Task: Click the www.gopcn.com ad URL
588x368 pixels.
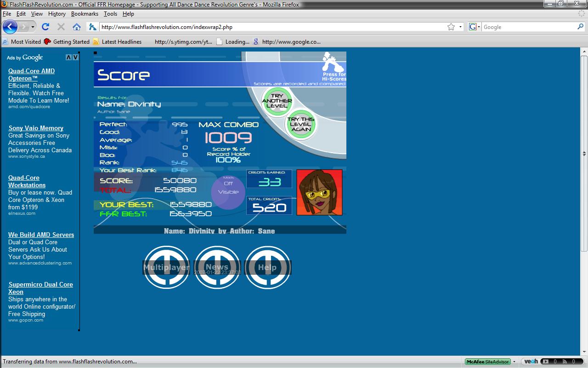Action: pos(26,320)
